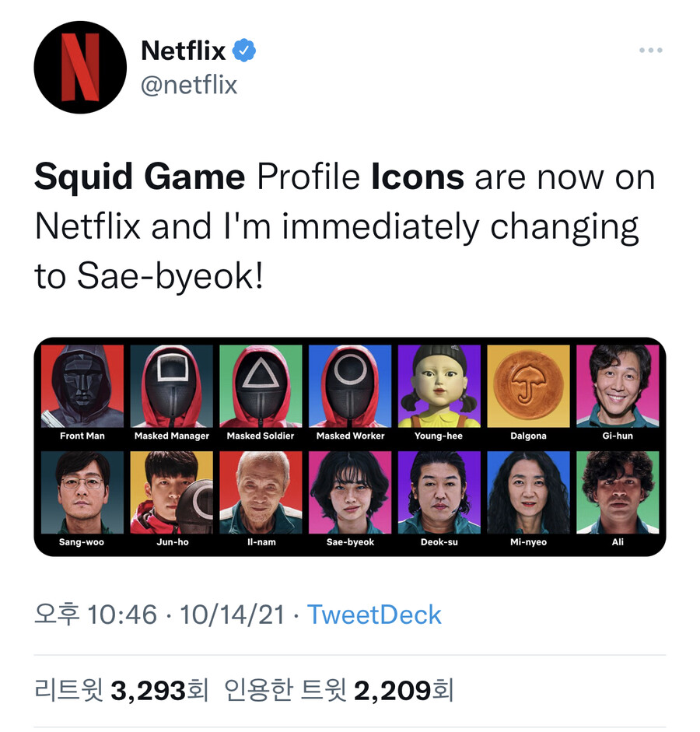The width and height of the screenshot is (700, 732).
Task: Click the Netflix profile avatar logo
Action: tap(80, 67)
